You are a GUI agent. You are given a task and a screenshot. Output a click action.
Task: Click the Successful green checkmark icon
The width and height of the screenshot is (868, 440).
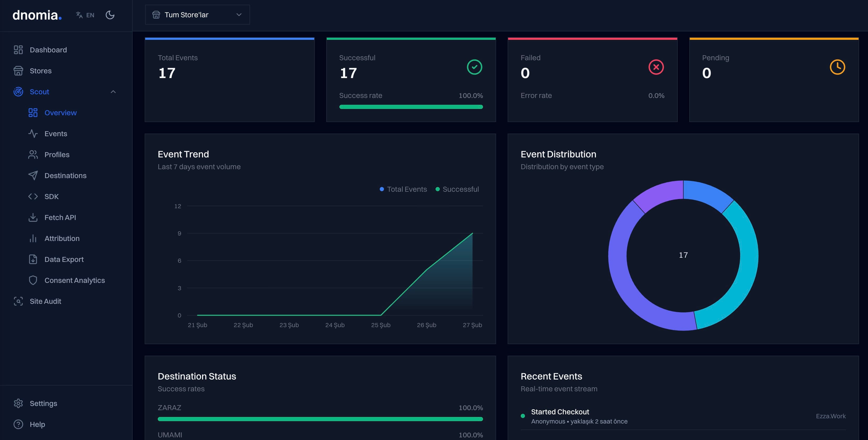474,67
